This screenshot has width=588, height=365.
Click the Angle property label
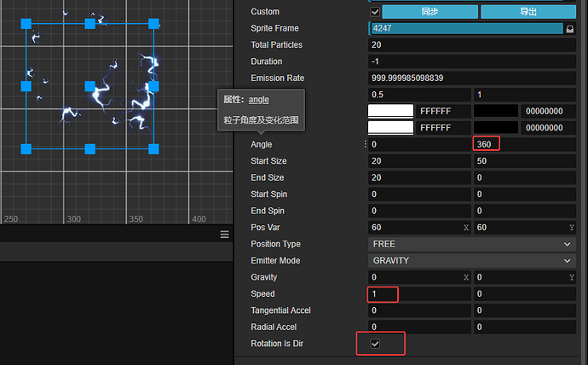click(x=262, y=144)
